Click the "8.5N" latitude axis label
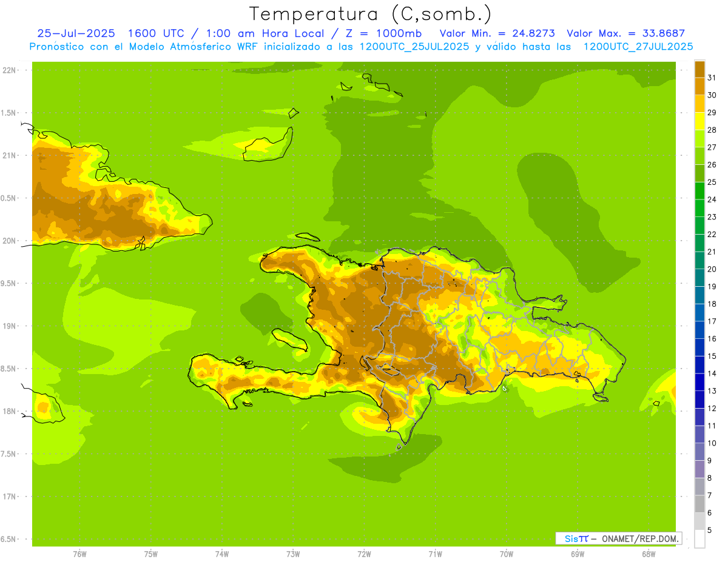 (8, 369)
